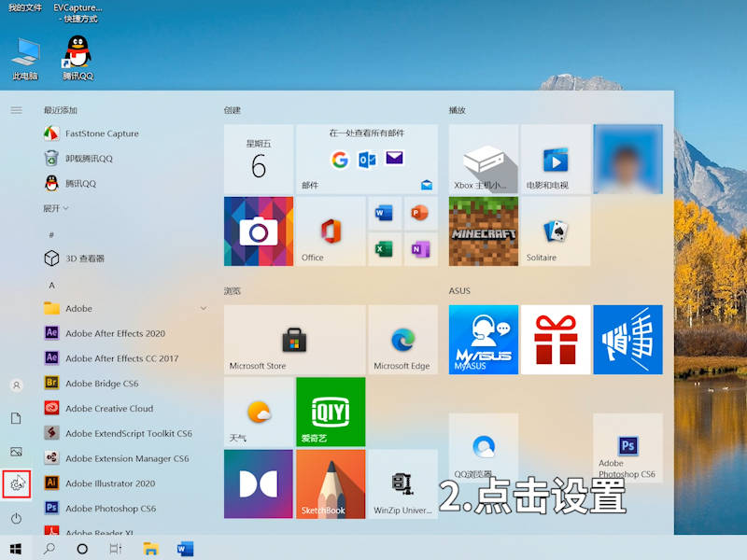This screenshot has height=560, width=747.
Task: Expand the Adobe folder
Action: coord(125,308)
